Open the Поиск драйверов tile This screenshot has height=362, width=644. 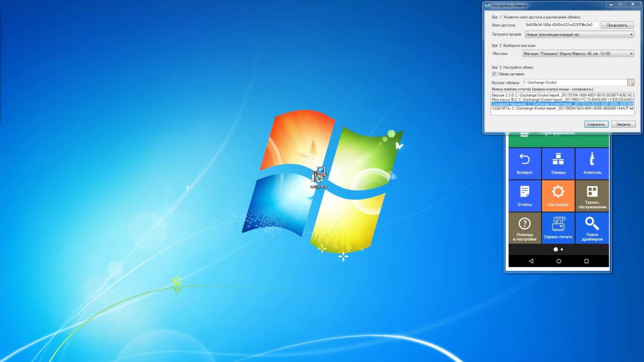click(592, 228)
